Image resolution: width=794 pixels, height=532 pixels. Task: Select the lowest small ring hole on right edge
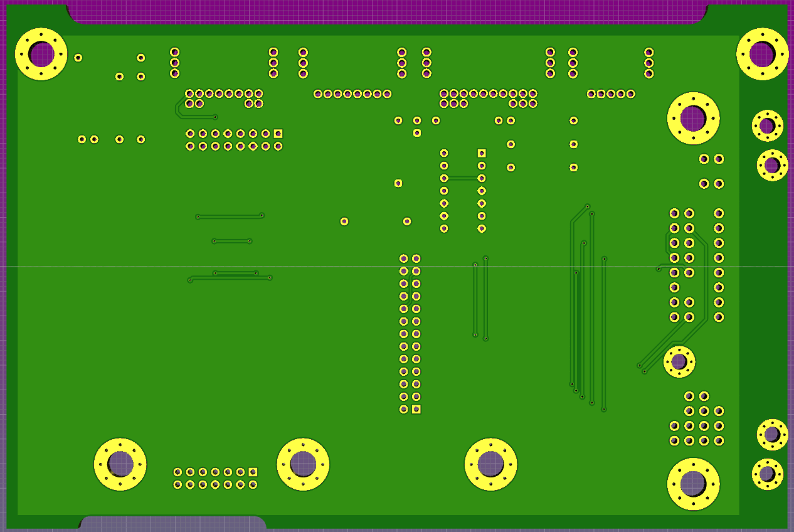767,474
